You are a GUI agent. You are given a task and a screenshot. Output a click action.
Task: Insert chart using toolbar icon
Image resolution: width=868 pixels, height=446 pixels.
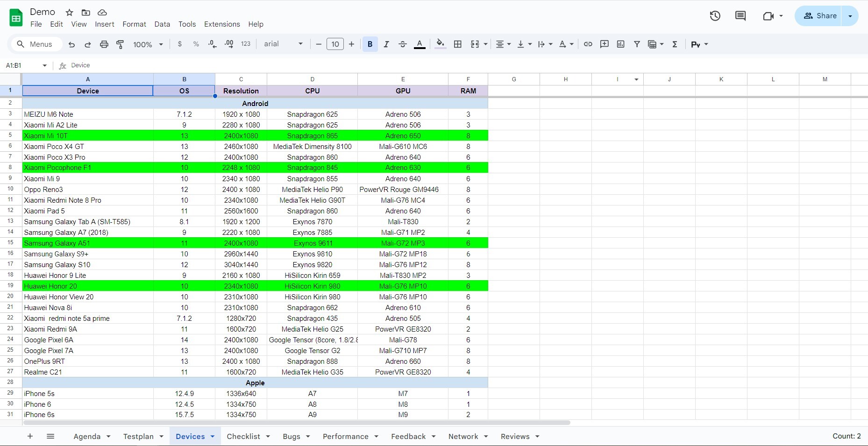(x=620, y=44)
